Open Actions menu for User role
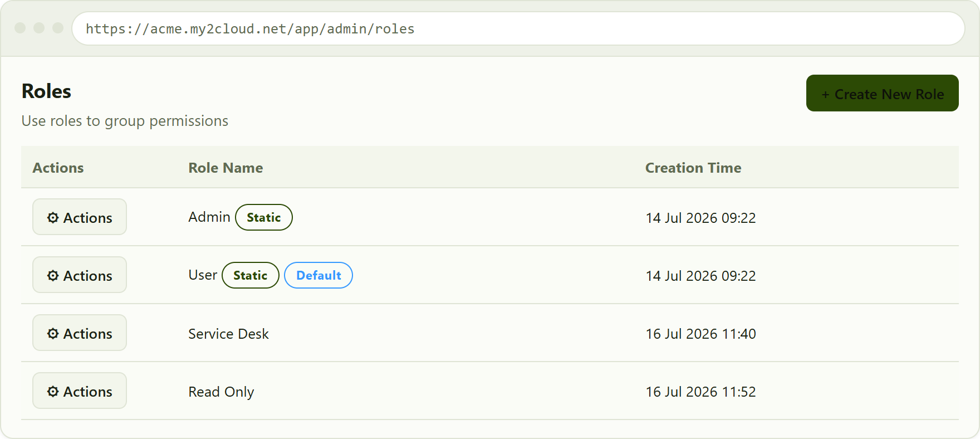 80,275
